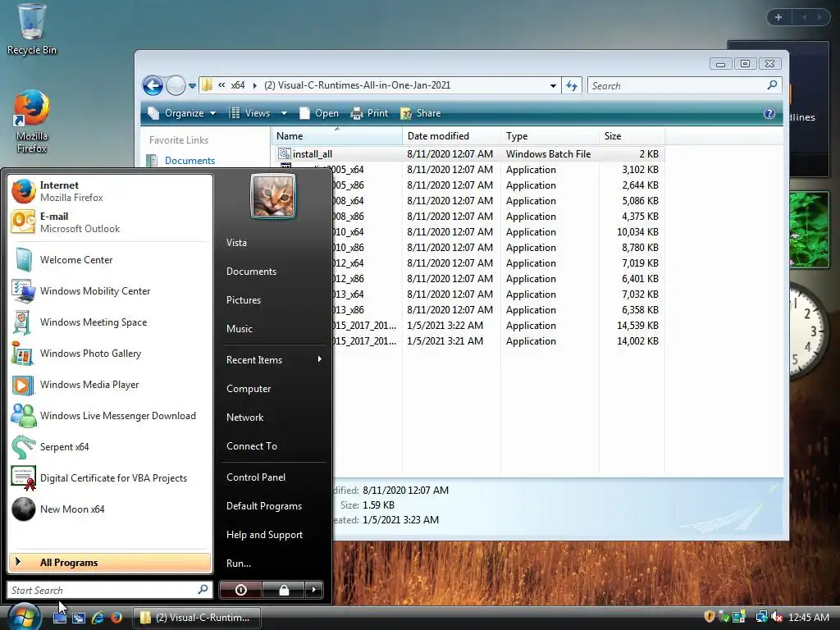Open Windows Live Messenger Download
The image size is (840, 630).
coord(111,416)
